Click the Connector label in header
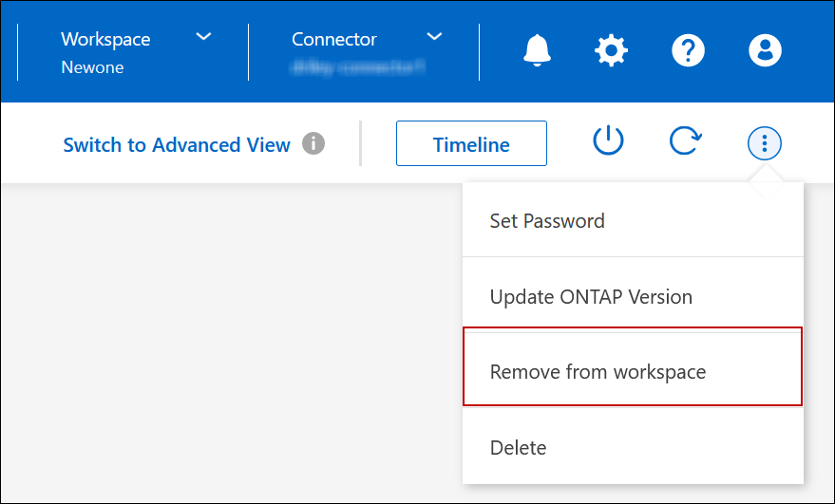The width and height of the screenshot is (835, 504). 334,39
